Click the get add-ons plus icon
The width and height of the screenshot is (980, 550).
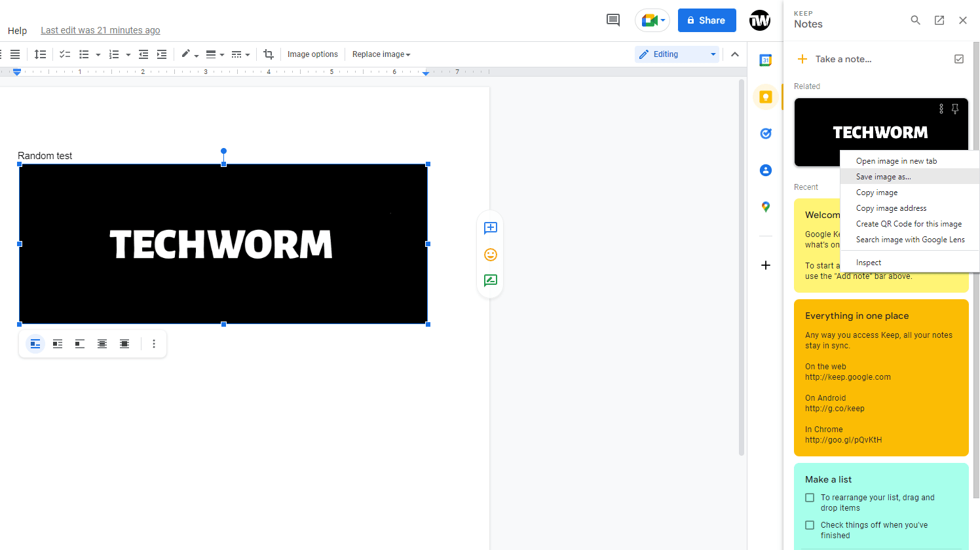[765, 265]
